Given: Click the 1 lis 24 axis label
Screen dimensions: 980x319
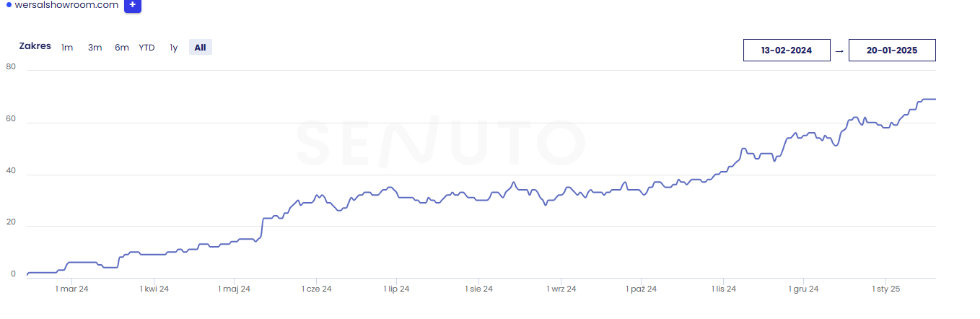Looking at the screenshot, I should [x=724, y=289].
